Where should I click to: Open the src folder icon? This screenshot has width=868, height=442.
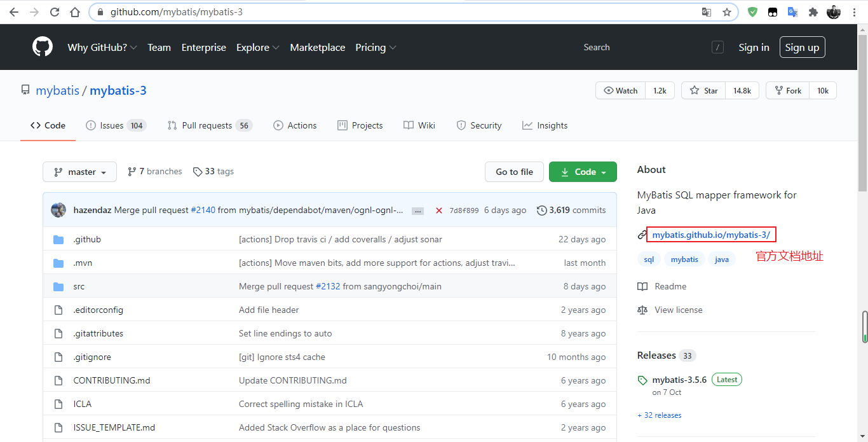point(58,287)
